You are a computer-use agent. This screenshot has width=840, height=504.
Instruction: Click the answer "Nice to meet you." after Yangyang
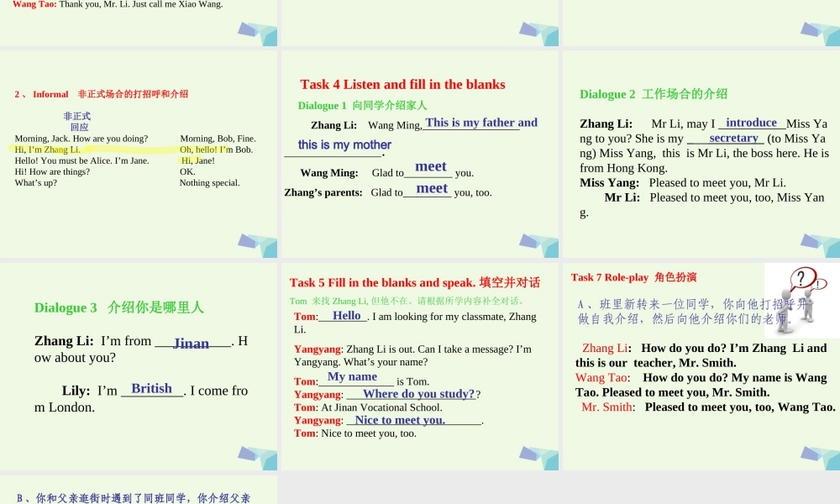(x=400, y=420)
